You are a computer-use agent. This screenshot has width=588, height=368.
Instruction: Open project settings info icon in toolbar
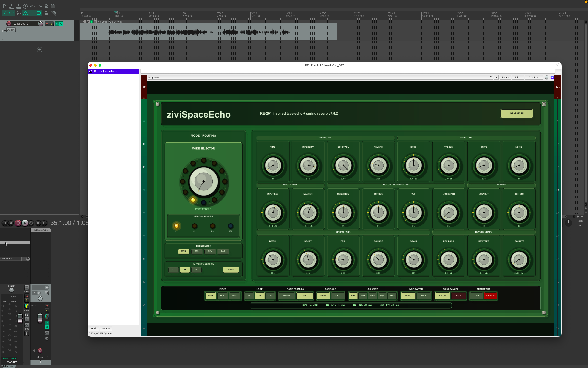click(x=25, y=6)
